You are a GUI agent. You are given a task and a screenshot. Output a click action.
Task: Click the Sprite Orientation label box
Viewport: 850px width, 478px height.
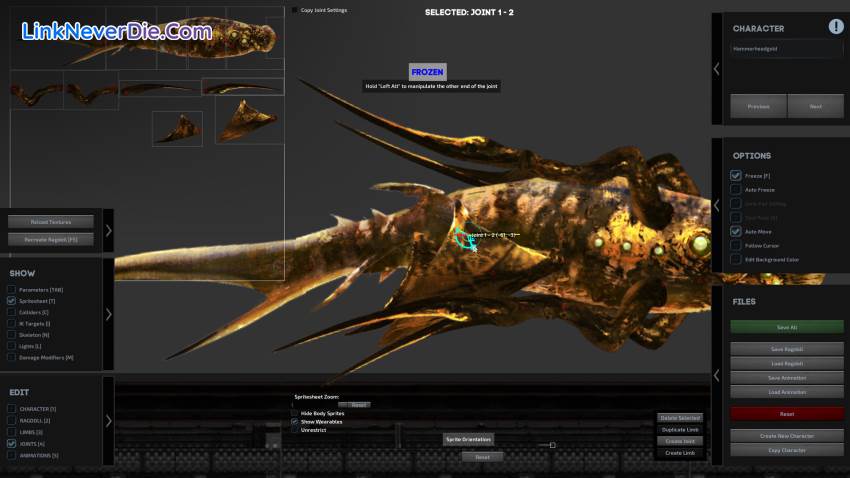[x=468, y=439]
